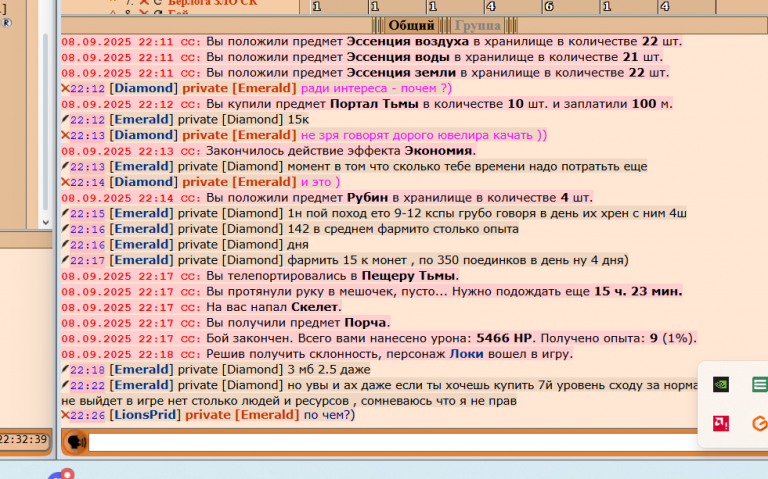Click sender [Emerald] in the '15к' message
Screen dimensions: 768x479
click(142, 120)
